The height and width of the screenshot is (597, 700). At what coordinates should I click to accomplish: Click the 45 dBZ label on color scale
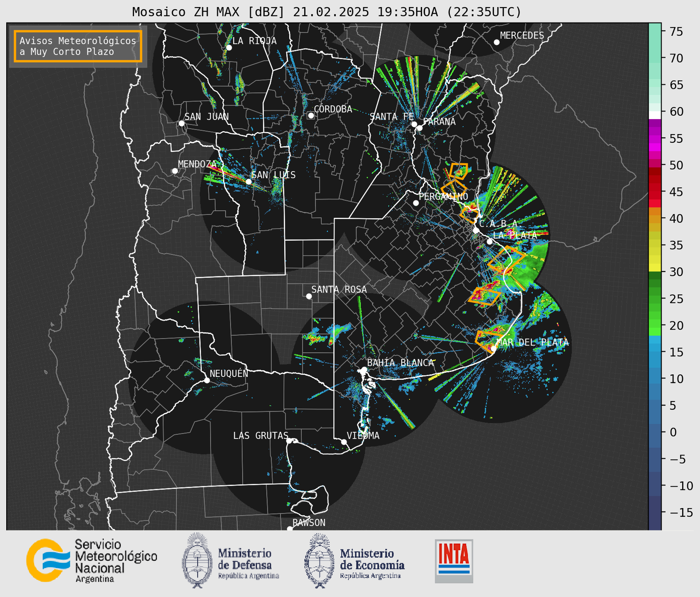coord(676,192)
